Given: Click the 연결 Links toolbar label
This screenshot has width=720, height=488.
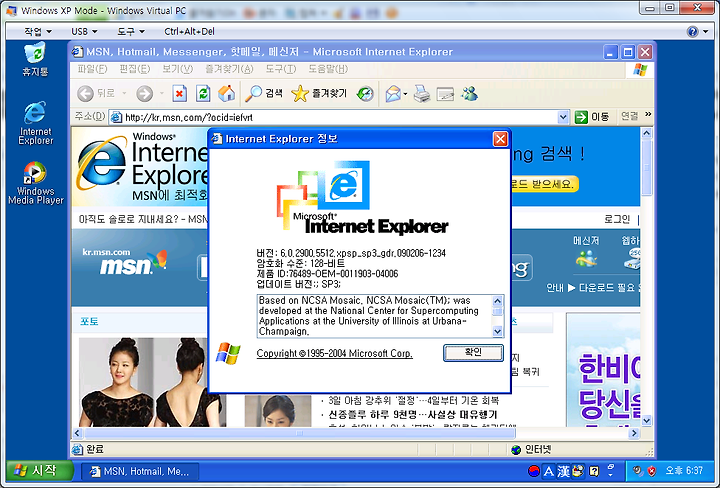Looking at the screenshot, I should click(629, 116).
